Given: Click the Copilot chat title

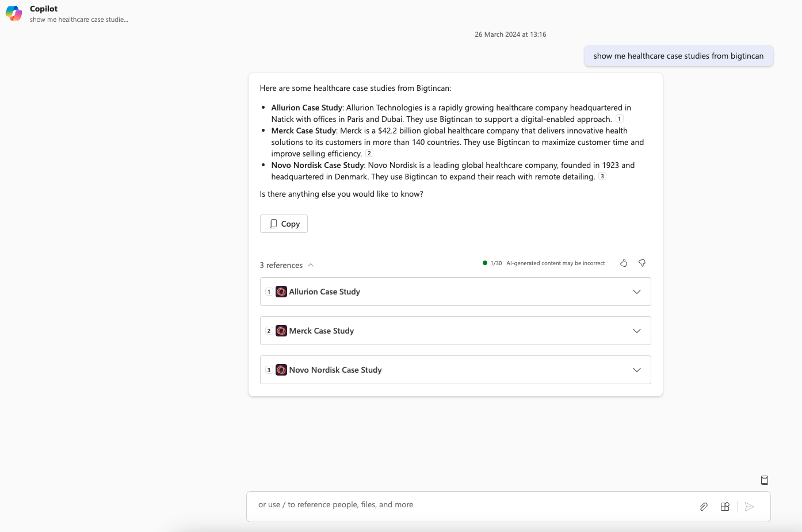Looking at the screenshot, I should click(44, 9).
